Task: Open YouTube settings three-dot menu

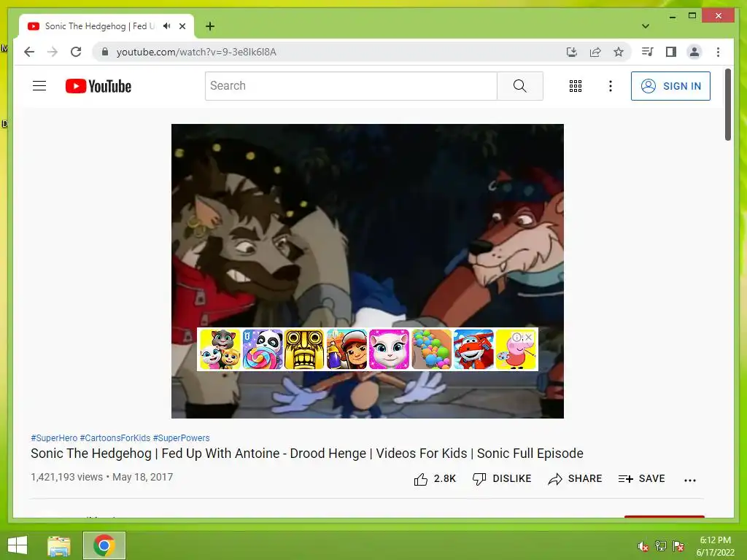Action: pos(611,86)
